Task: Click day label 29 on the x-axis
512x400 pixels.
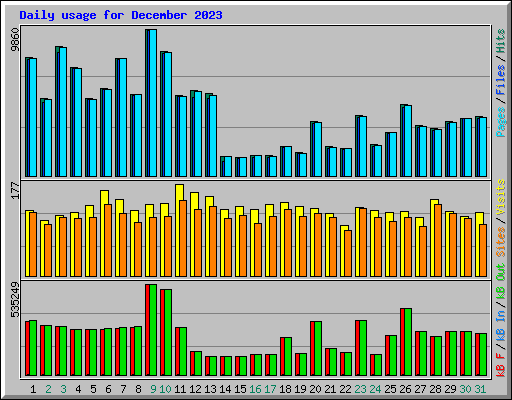Action: (x=450, y=389)
